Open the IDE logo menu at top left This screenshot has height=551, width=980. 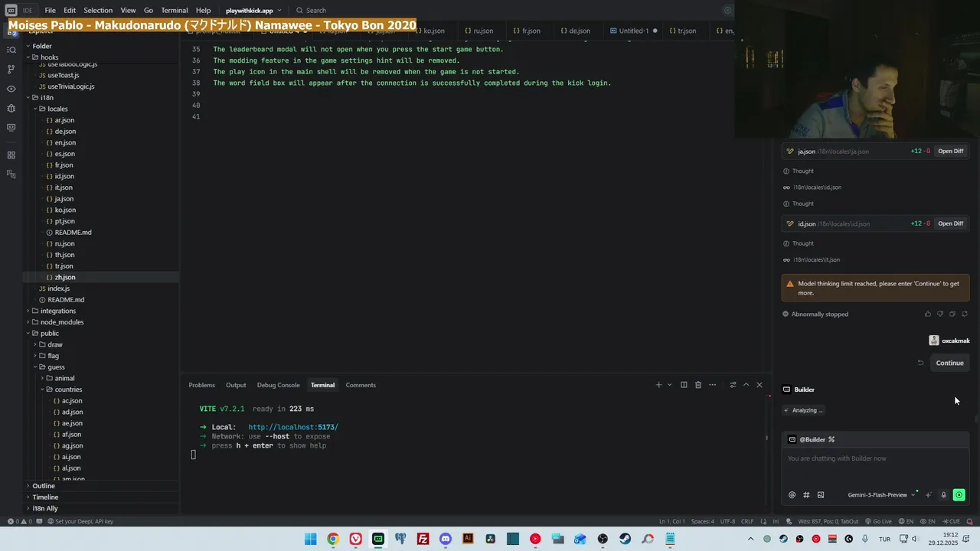(11, 11)
